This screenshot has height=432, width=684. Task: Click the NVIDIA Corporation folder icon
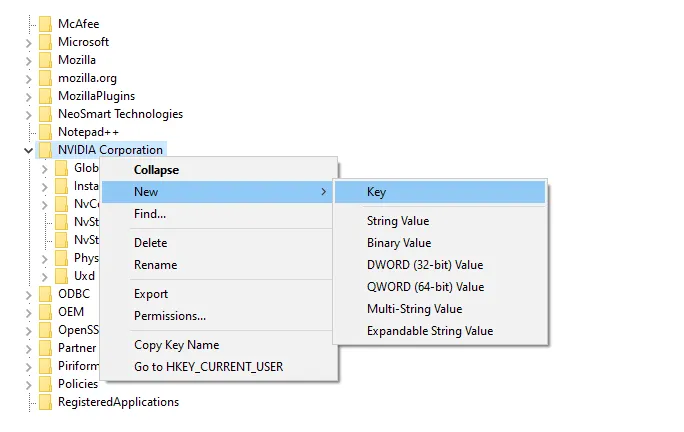point(45,150)
